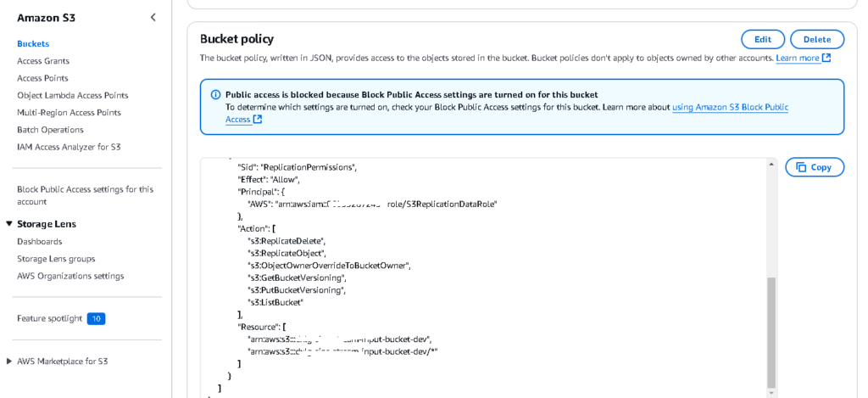Image resolution: width=868 pixels, height=398 pixels.
Task: Open Storage Lens groups
Action: click(56, 259)
